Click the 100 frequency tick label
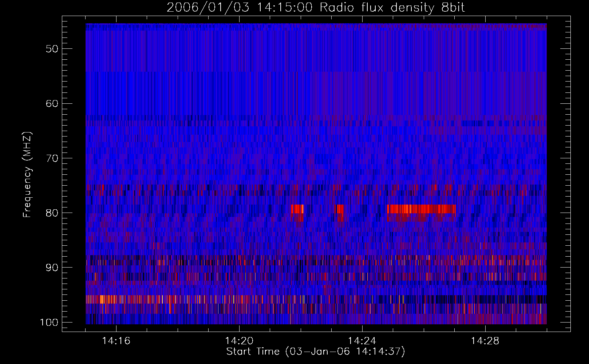This screenshot has height=364, width=589. click(49, 323)
